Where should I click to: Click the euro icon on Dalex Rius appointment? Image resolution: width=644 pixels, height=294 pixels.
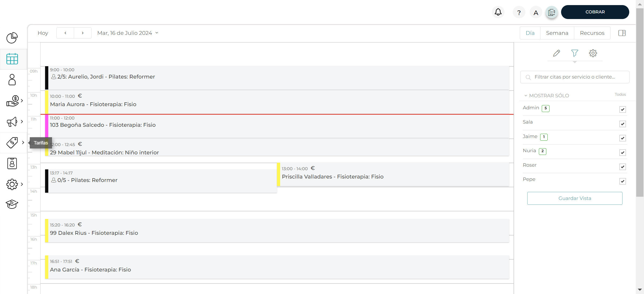[x=80, y=224]
